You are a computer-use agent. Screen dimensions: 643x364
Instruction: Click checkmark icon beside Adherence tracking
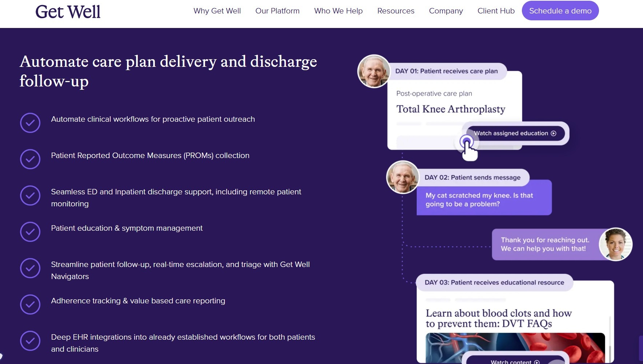(x=30, y=304)
